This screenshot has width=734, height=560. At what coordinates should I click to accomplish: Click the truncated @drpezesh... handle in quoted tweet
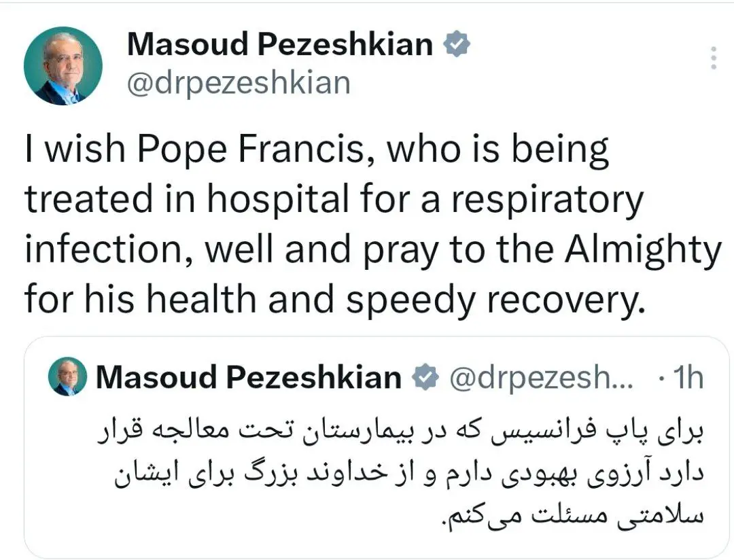click(x=542, y=378)
